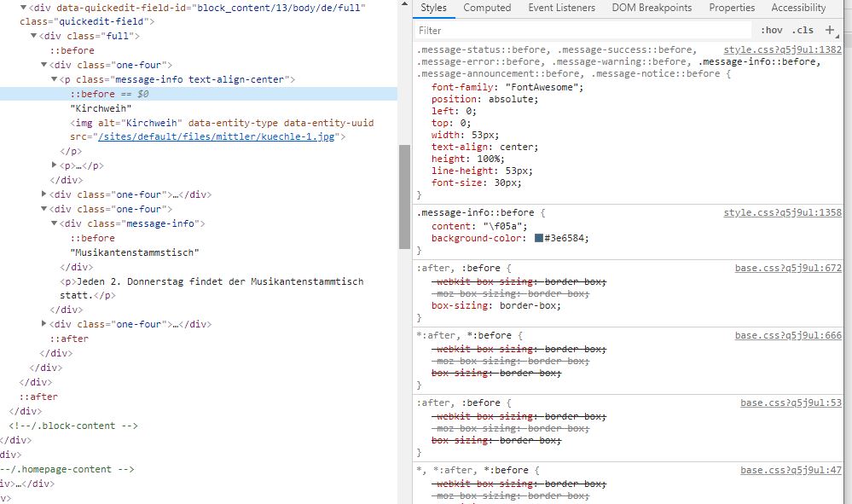Click the #3e6584 background-color swatch
Screen dimensions: 852x504
tap(539, 239)
